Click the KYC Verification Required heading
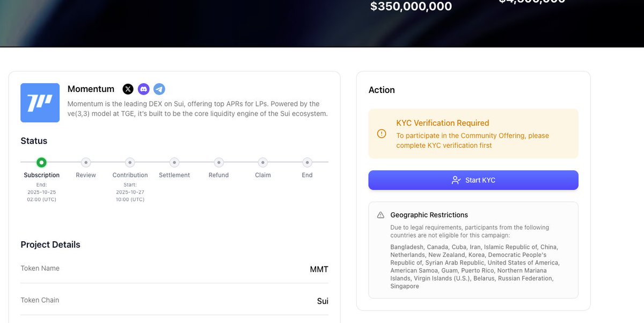The height and width of the screenshot is (323, 644). (443, 123)
